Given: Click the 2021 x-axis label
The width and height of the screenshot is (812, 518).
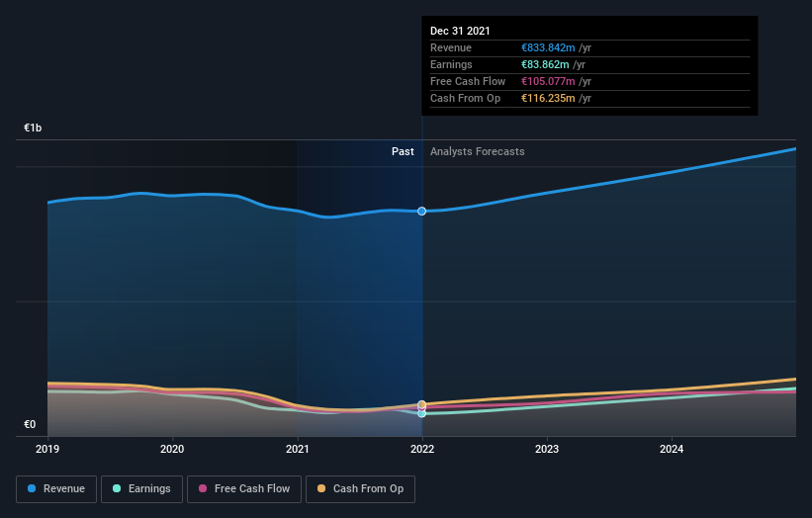Looking at the screenshot, I should click(298, 449).
